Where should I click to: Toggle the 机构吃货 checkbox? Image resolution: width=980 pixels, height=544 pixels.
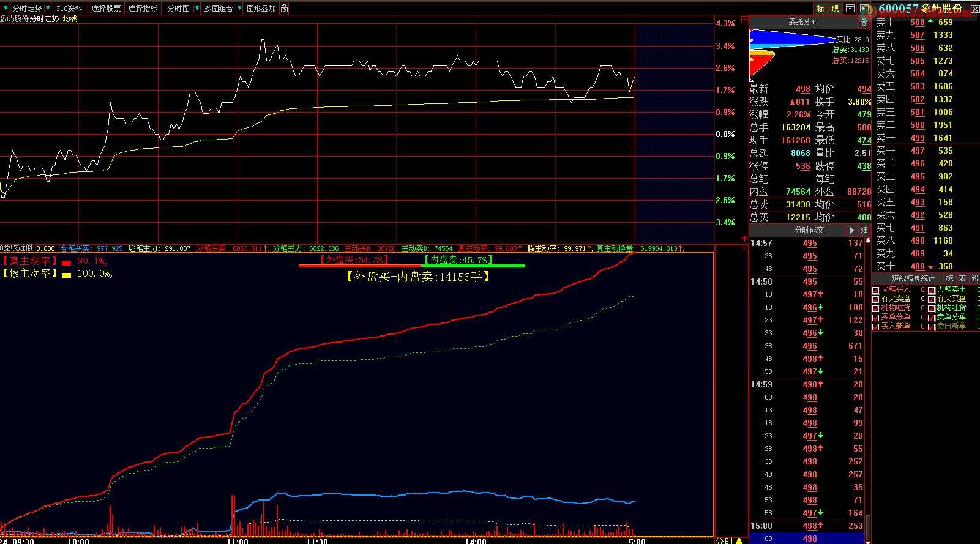[x=876, y=308]
